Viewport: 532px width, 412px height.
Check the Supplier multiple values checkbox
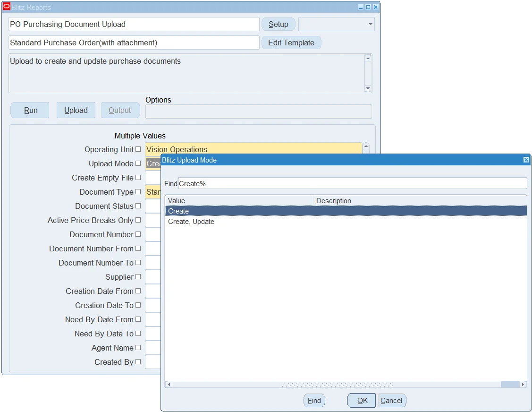tap(138, 276)
